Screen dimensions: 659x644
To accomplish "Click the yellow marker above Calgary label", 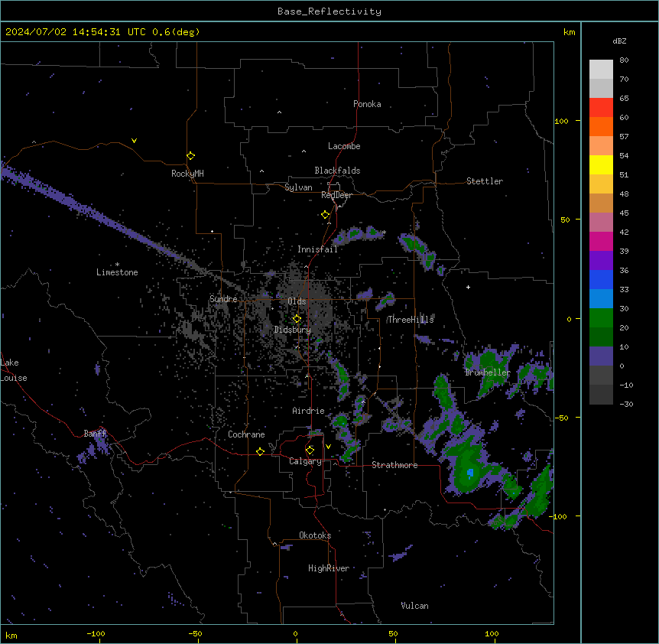I will 310,450.
